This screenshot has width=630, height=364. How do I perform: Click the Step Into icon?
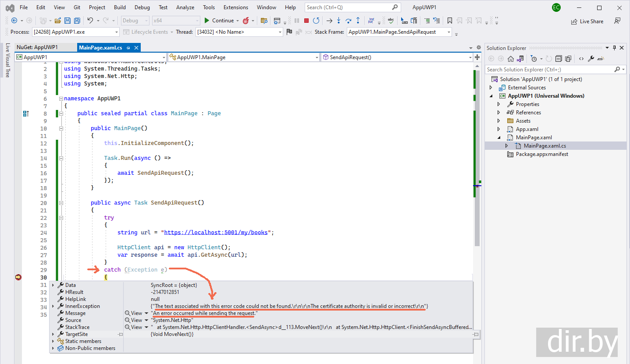(339, 21)
